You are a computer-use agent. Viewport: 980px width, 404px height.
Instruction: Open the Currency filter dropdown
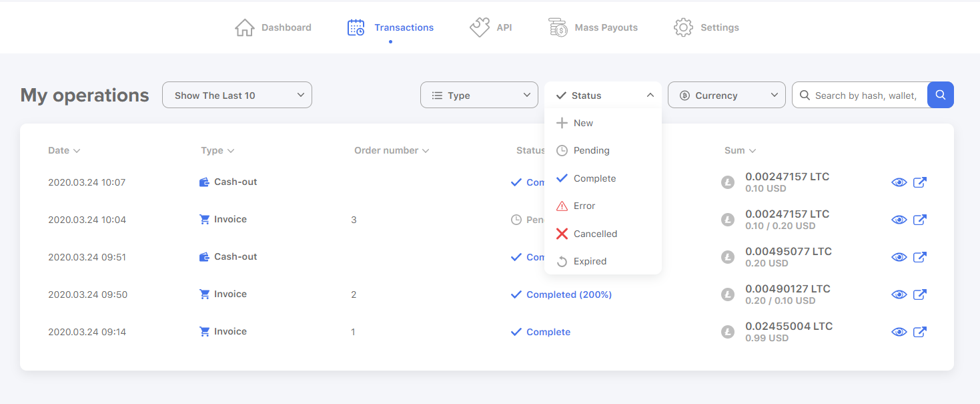point(726,95)
